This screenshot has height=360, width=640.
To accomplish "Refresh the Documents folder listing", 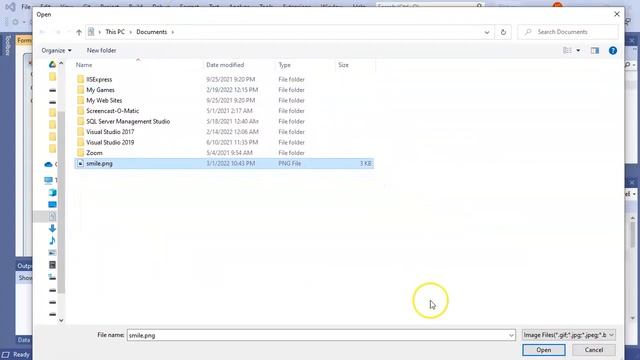I will pyautogui.click(x=503, y=32).
